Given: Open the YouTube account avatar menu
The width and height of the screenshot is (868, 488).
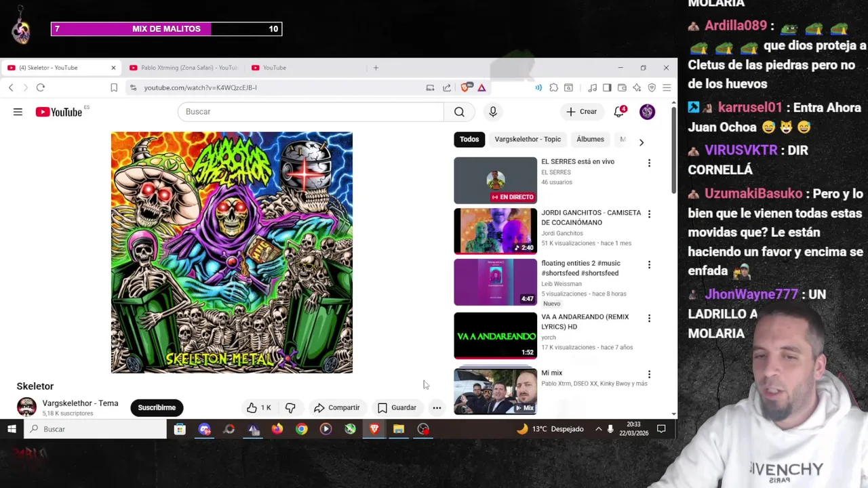Looking at the screenshot, I should [x=647, y=112].
